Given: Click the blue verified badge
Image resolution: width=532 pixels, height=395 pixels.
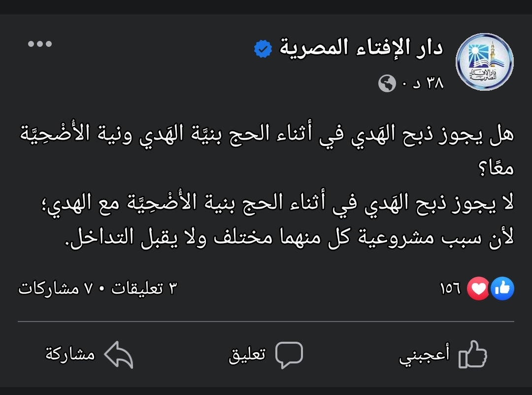Looking at the screenshot, I should point(262,49).
